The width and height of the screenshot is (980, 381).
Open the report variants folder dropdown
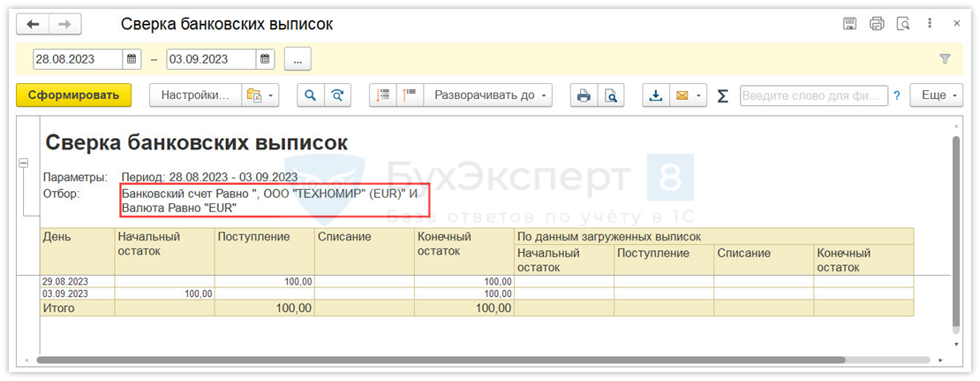point(260,95)
